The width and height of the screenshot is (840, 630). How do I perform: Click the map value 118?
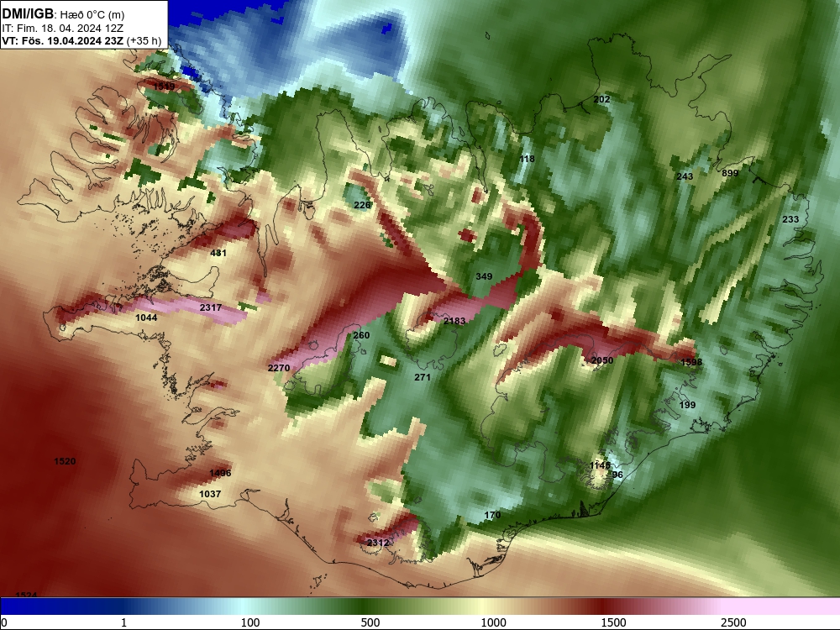(x=528, y=159)
